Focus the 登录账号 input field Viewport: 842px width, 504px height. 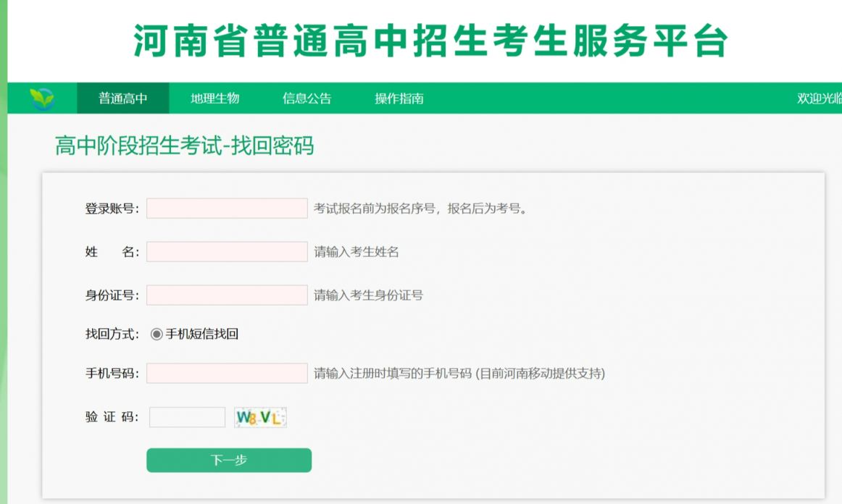tap(227, 209)
